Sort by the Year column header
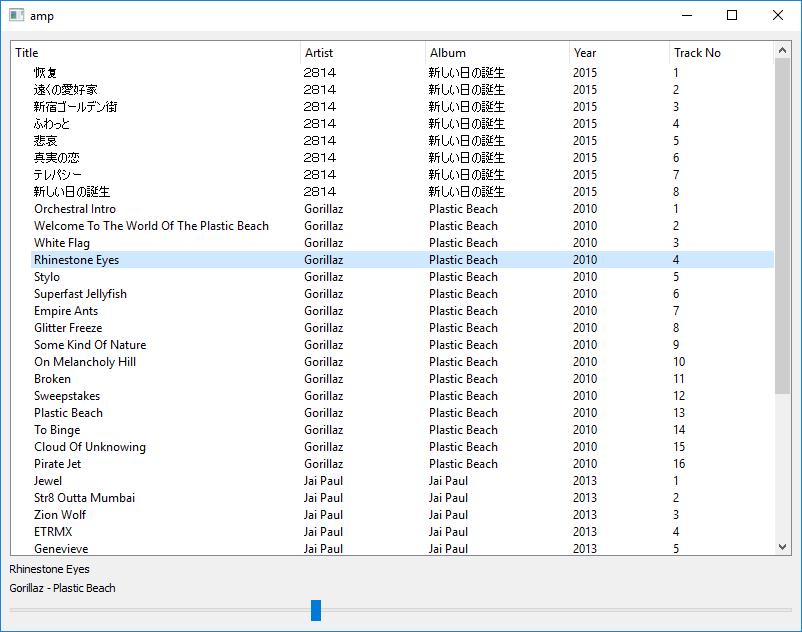Viewport: 802px width, 632px height. 619,53
